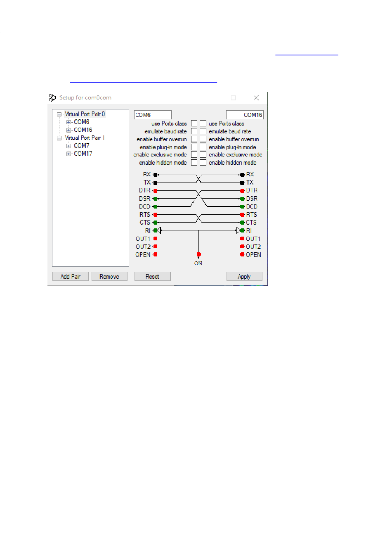Click the red ON pin
392x555 pixels.
click(198, 254)
